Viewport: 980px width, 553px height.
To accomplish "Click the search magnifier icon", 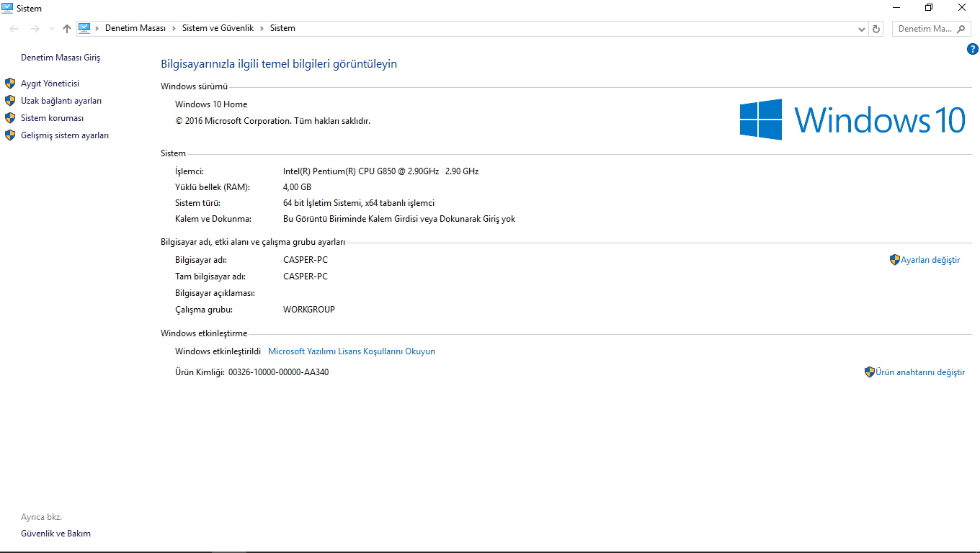I will pos(961,29).
